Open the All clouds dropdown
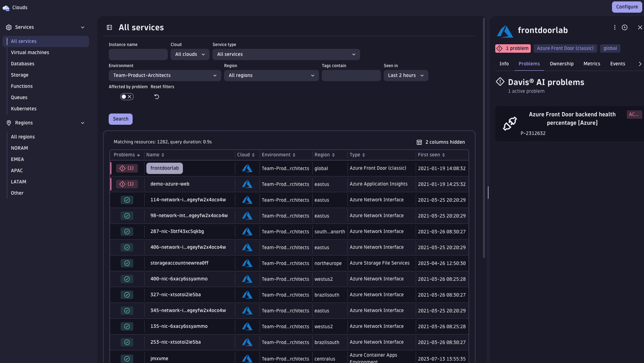 click(190, 54)
